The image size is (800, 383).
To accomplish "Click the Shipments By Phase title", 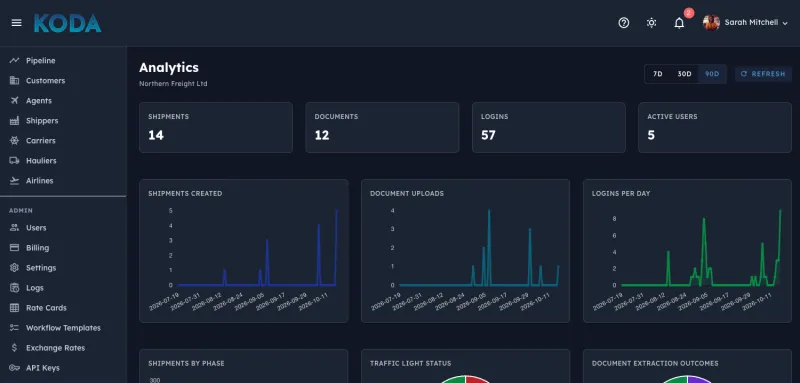I will click(186, 364).
